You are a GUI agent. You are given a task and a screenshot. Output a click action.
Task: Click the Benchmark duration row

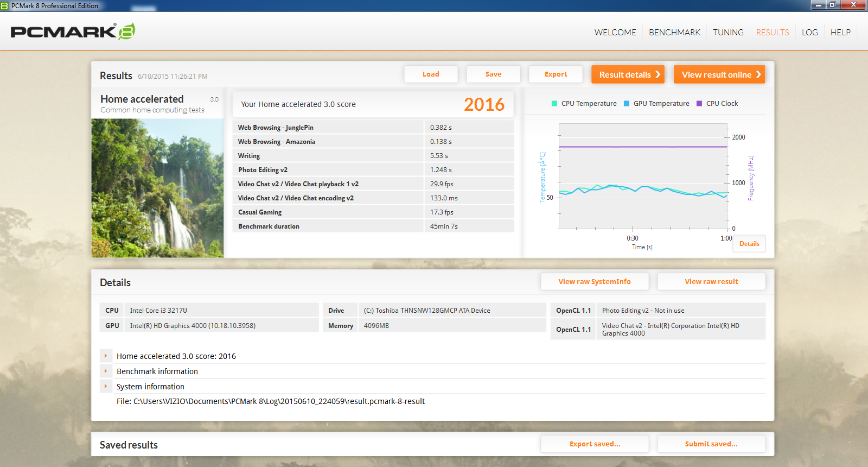pos(373,226)
